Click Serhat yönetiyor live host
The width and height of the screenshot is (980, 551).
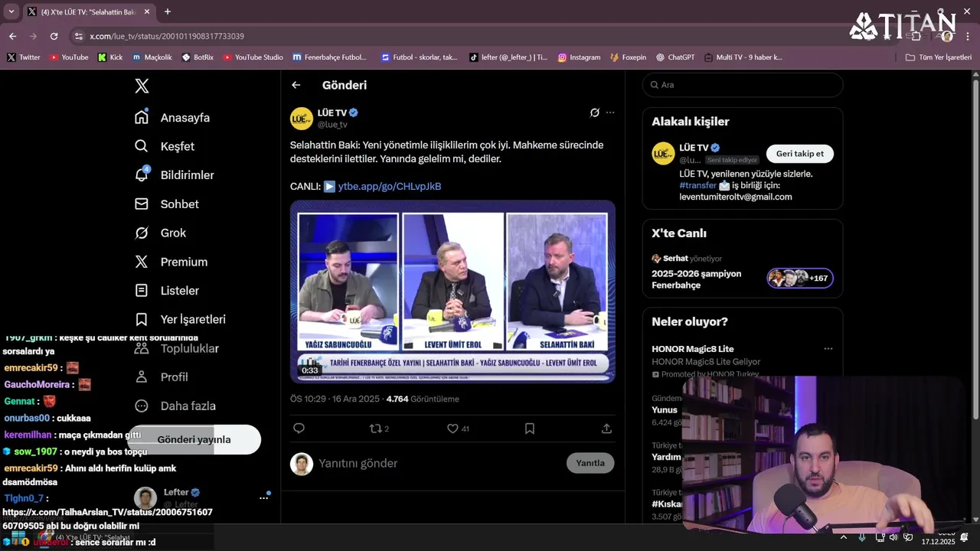(x=687, y=259)
